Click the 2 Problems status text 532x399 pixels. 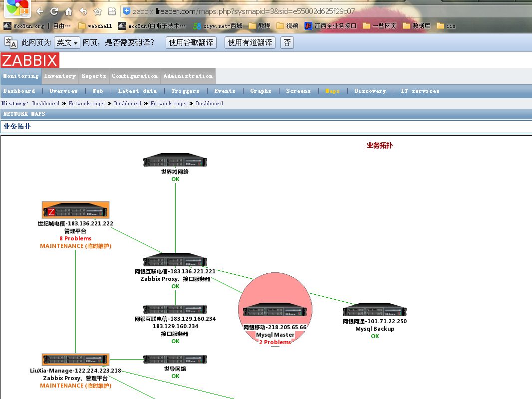[x=275, y=342]
